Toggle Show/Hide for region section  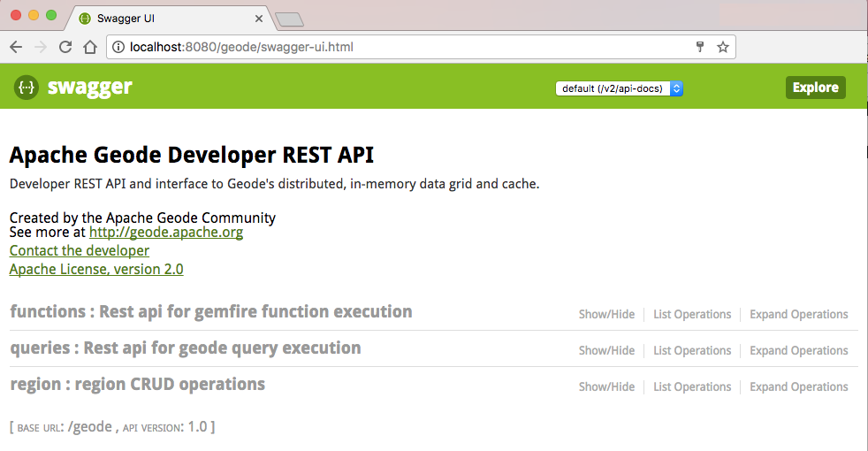(606, 387)
